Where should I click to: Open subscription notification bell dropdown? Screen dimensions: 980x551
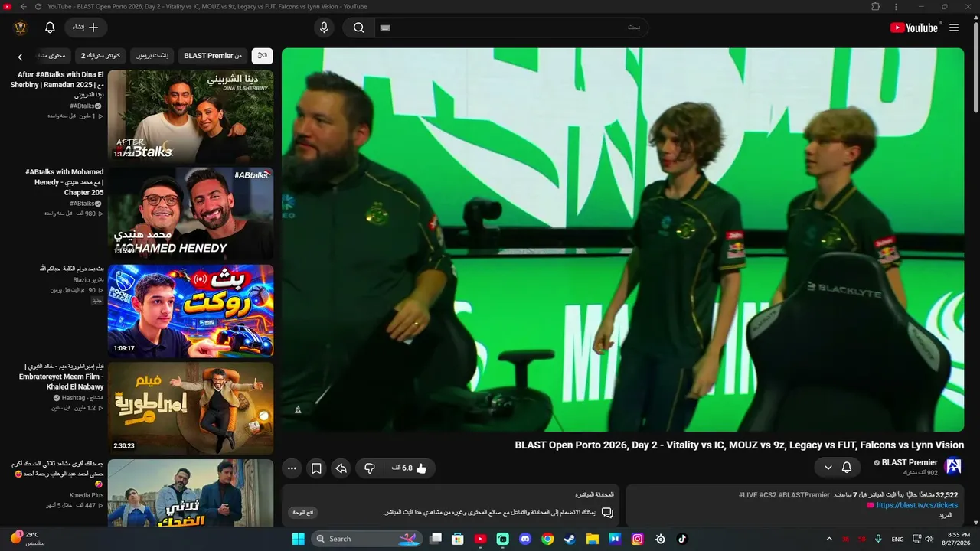coord(837,467)
